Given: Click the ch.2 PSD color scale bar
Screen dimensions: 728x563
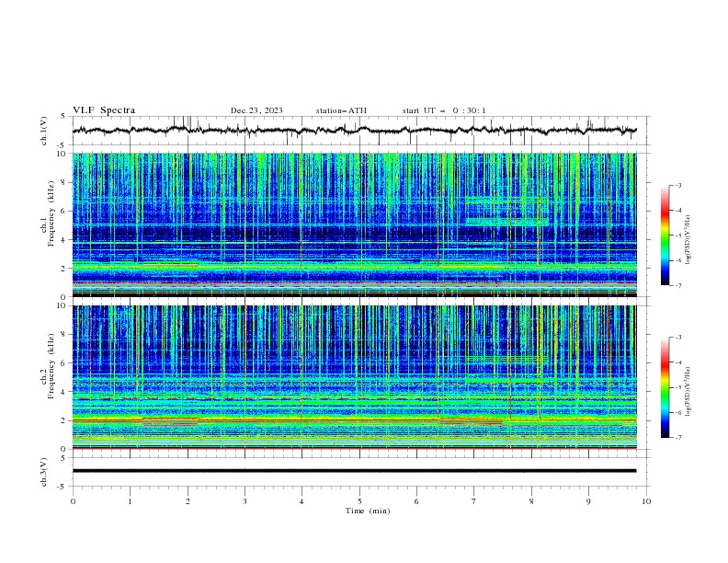Looking at the screenshot, I should coord(665,387).
